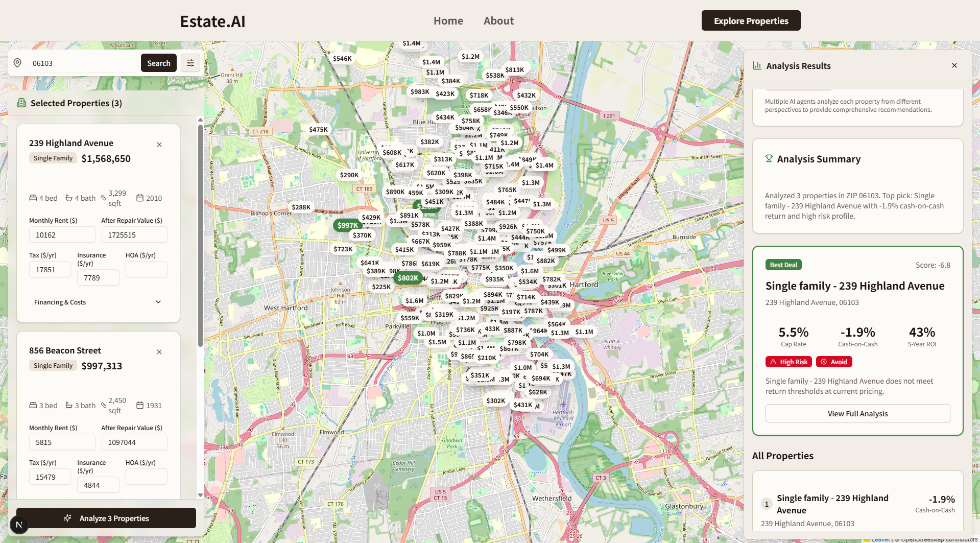This screenshot has height=543, width=980.
Task: Click the 856 Beacon Street card title
Action: [x=65, y=350]
